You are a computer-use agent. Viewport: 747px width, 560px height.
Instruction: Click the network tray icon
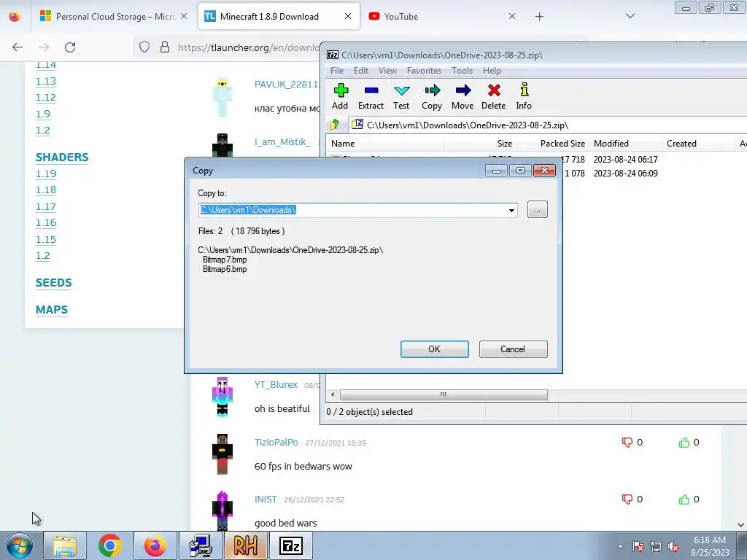click(x=656, y=547)
